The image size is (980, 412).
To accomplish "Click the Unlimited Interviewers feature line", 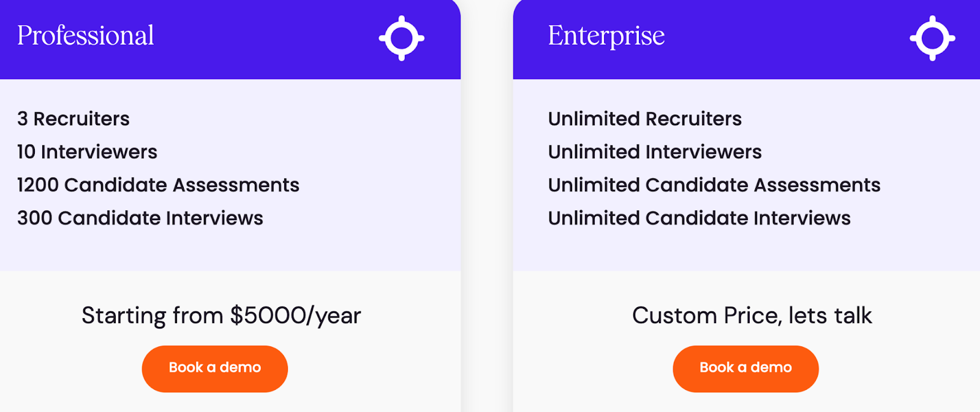I will [x=655, y=152].
